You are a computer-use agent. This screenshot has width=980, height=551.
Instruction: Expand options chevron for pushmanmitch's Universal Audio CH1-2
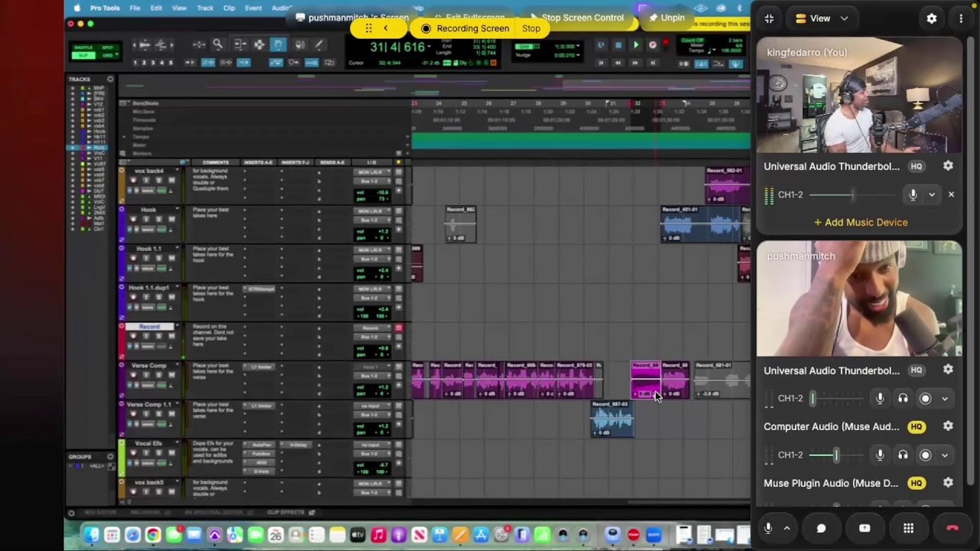coord(945,398)
